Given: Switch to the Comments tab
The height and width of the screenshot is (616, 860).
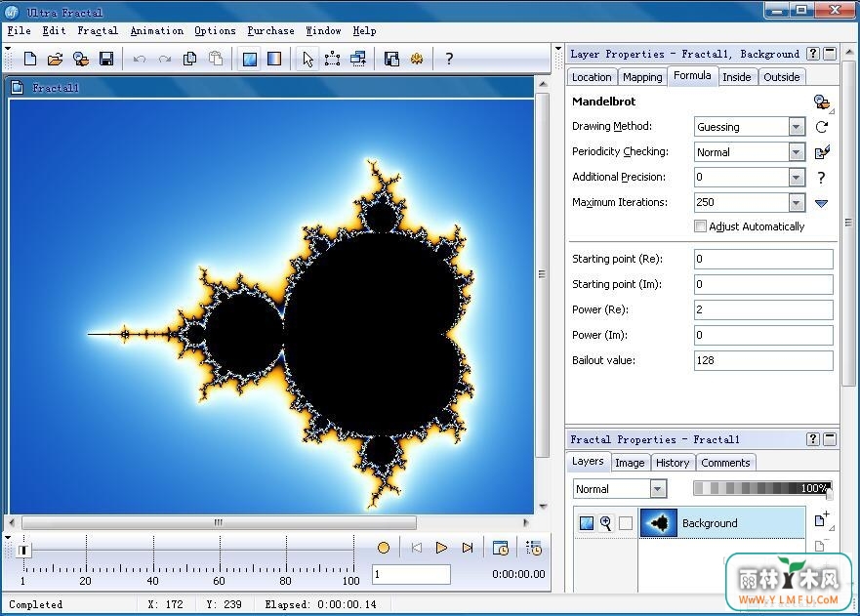Looking at the screenshot, I should click(x=725, y=463).
